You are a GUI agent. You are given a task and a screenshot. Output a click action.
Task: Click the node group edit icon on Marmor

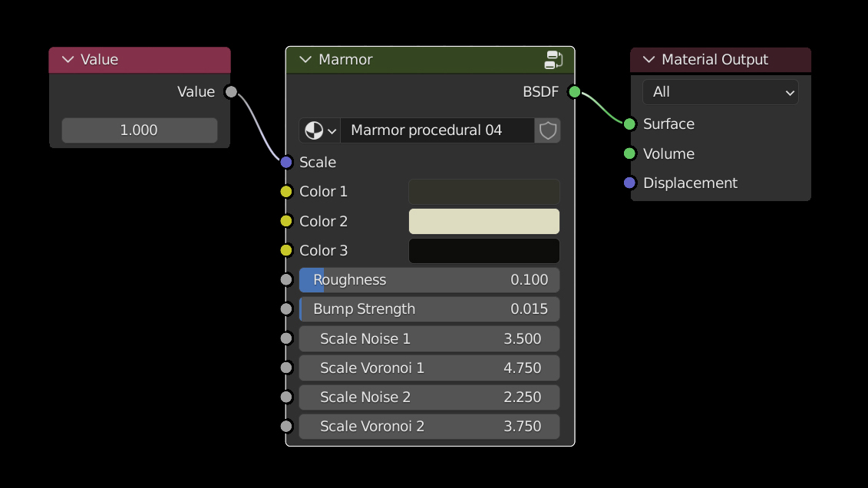pos(554,60)
